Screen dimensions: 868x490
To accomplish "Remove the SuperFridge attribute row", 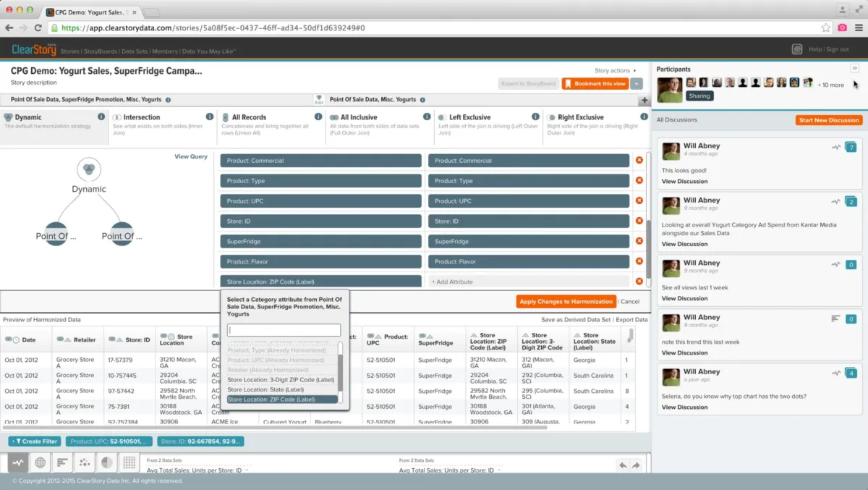I will (x=639, y=241).
